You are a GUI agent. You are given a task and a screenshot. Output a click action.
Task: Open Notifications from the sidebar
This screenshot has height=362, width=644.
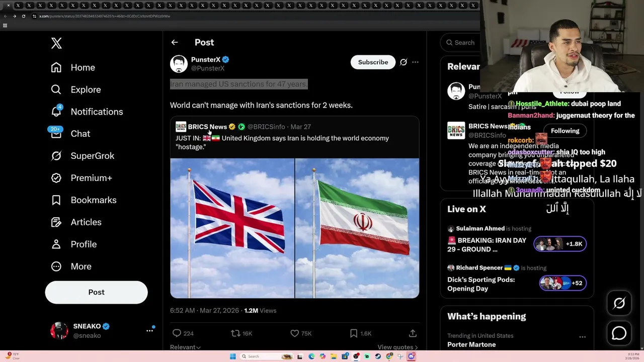click(x=87, y=112)
